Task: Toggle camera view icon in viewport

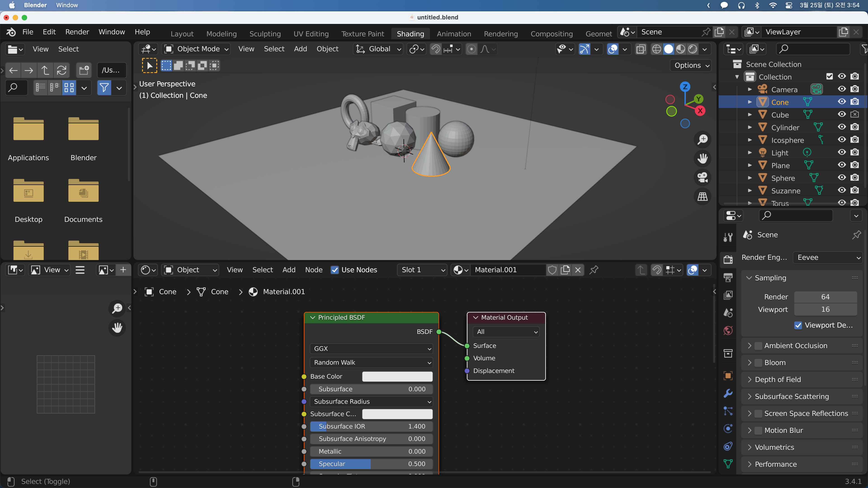Action: (x=703, y=178)
